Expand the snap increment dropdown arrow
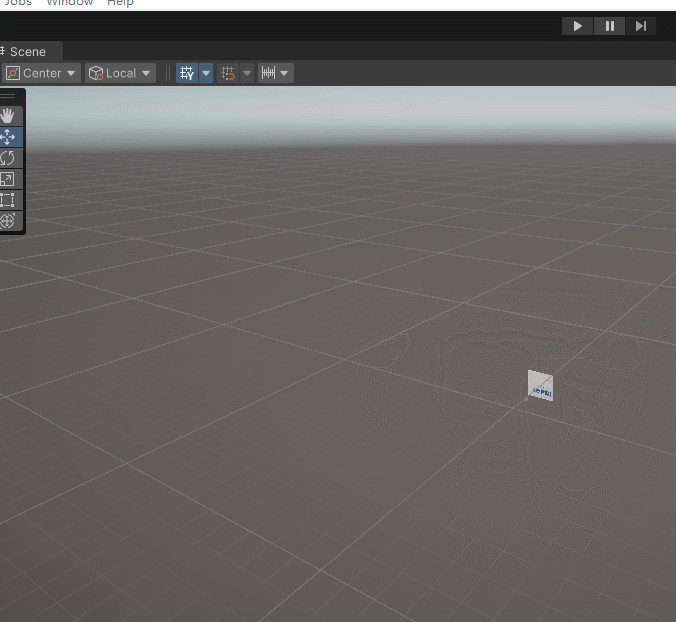Viewport: 676px width, 622px height. 285,73
